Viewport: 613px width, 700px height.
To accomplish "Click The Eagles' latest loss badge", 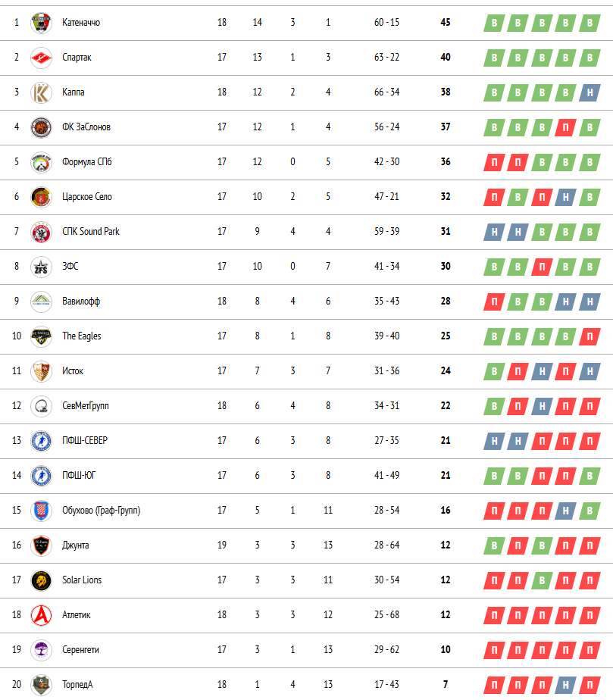I will click(590, 336).
